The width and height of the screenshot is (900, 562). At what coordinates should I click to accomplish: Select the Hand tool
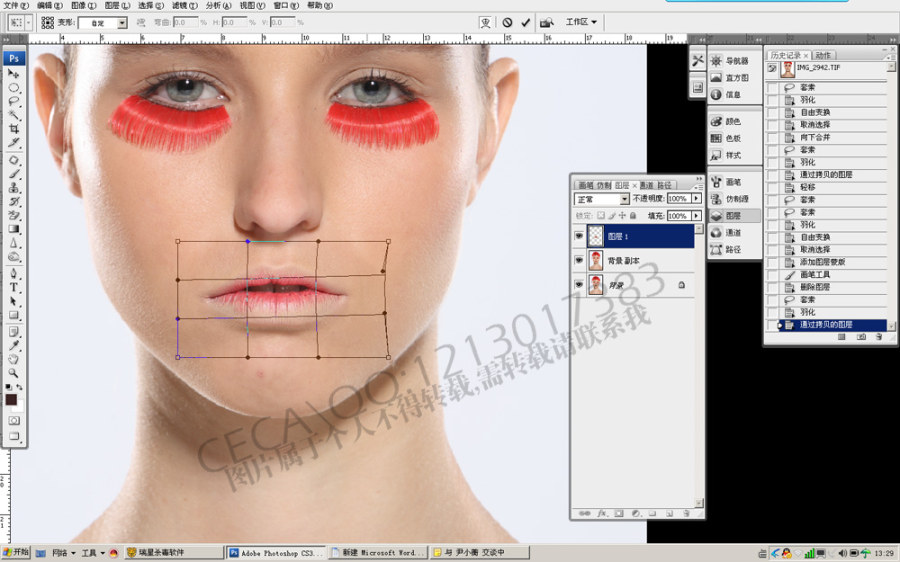[x=14, y=360]
